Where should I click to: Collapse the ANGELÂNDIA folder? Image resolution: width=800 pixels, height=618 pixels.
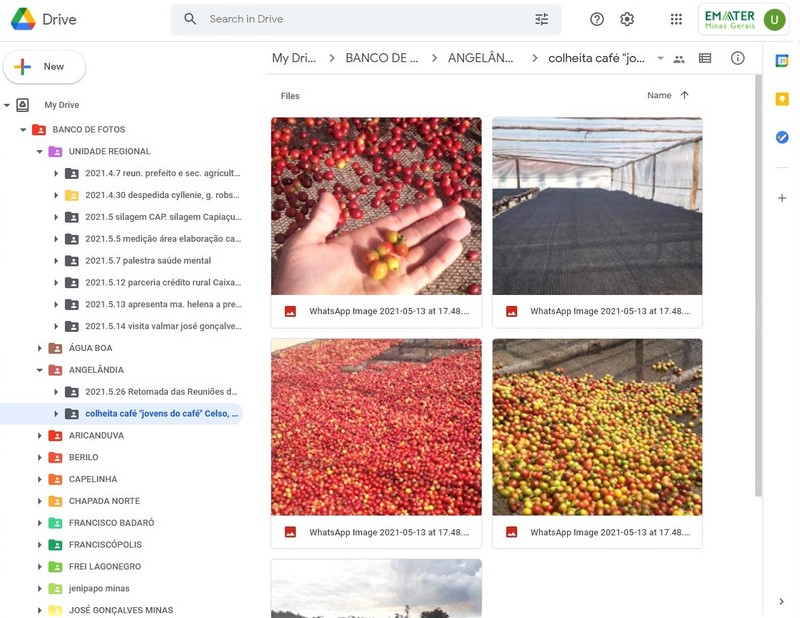(39, 370)
